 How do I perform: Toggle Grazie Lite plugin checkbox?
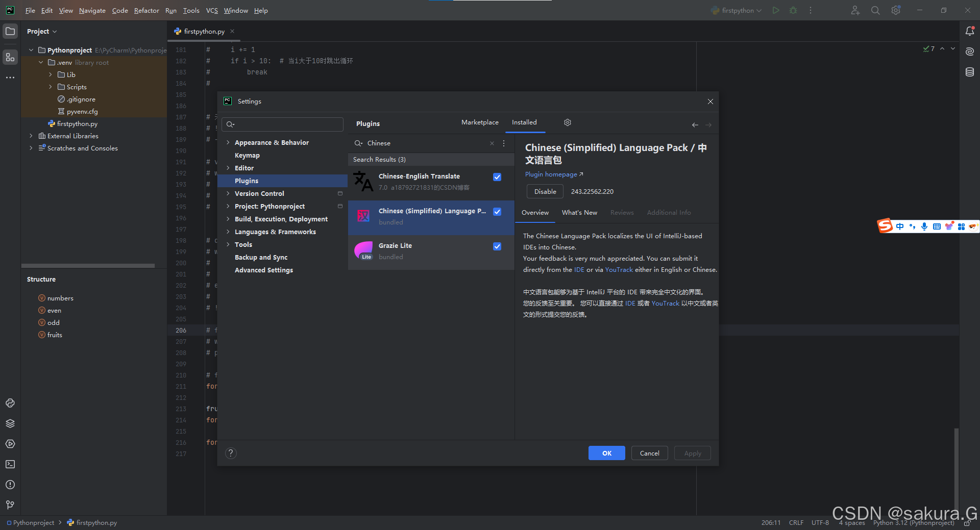point(497,246)
